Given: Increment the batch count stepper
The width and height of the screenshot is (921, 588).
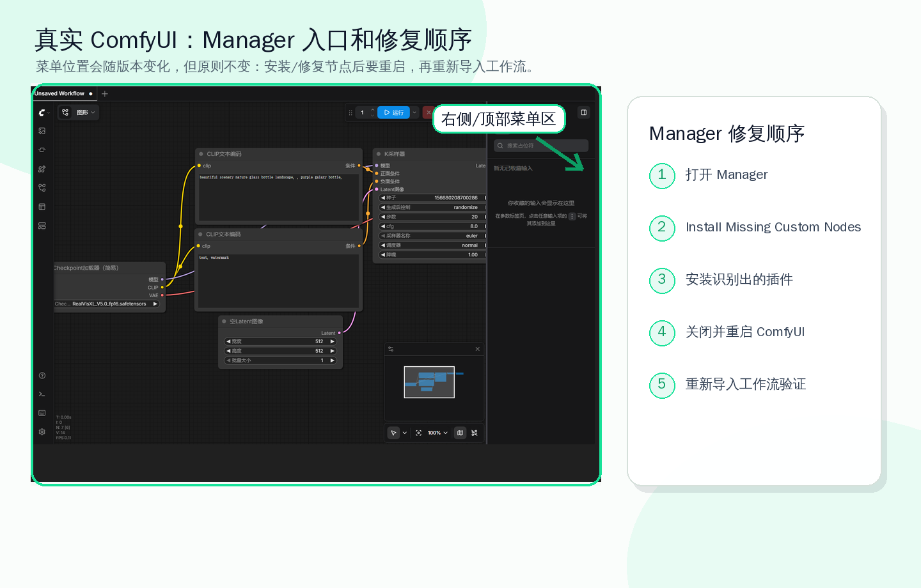Looking at the screenshot, I should (372, 110).
